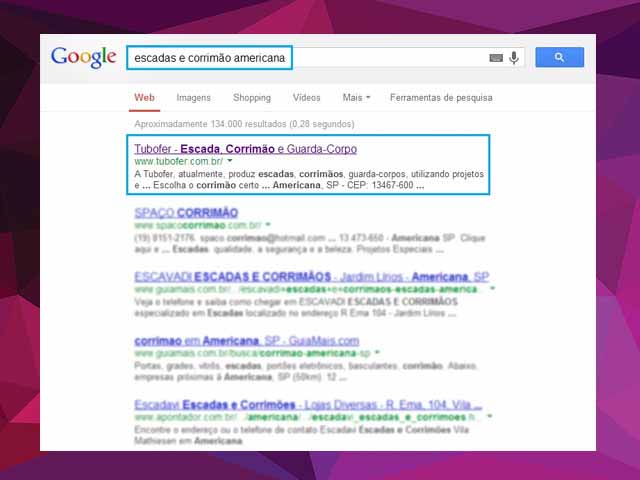This screenshot has width=640, height=480.
Task: Open the on-screen keyboard icon
Action: point(496,58)
